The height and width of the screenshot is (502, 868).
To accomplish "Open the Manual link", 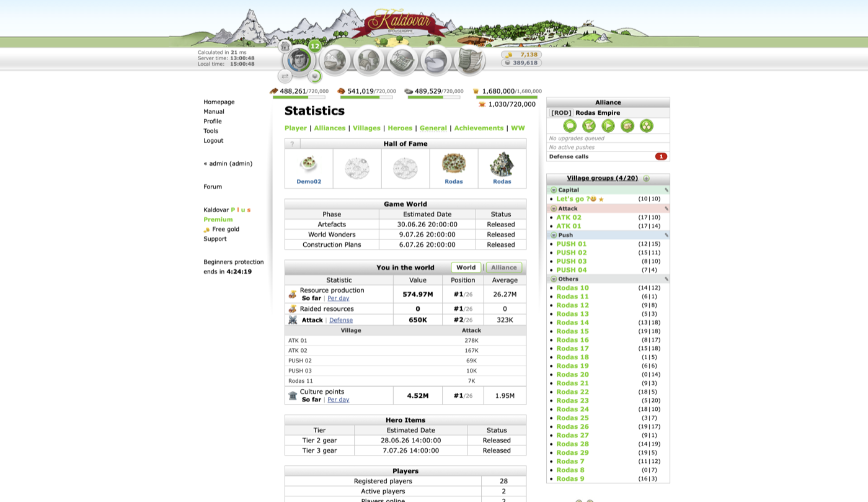I will 214,112.
